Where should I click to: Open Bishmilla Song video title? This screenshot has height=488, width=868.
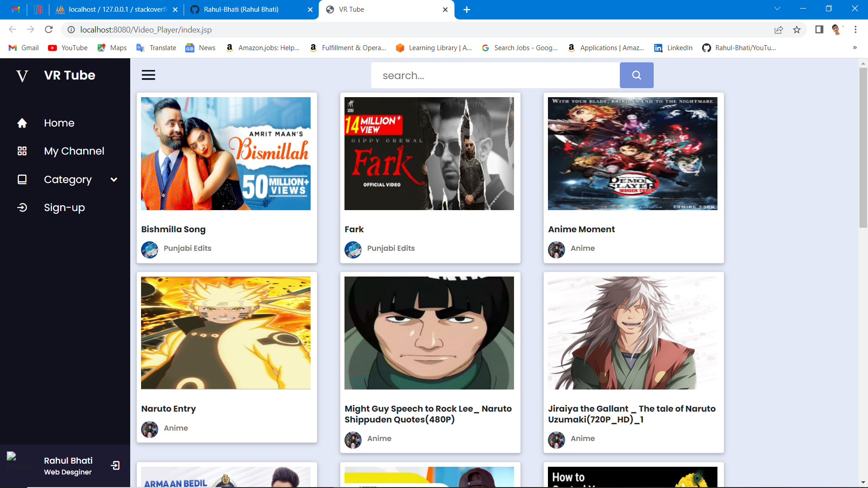pyautogui.click(x=173, y=229)
